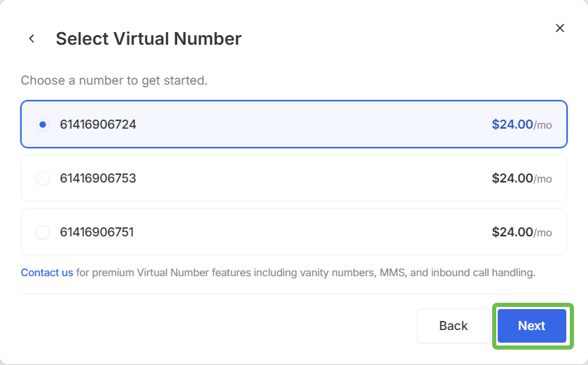Screen dimensions: 588x365
Task: Click the Back button
Action: (454, 326)
